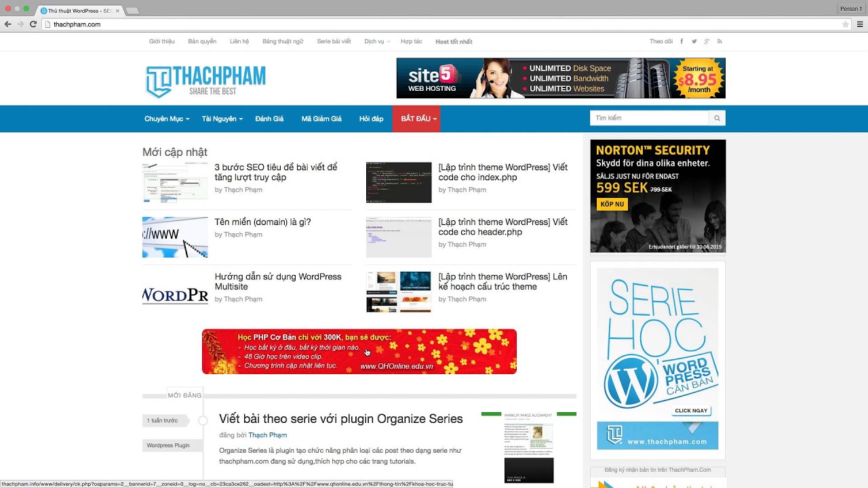This screenshot has height=488, width=868.
Task: Click the header.php article thumbnail
Action: [399, 237]
